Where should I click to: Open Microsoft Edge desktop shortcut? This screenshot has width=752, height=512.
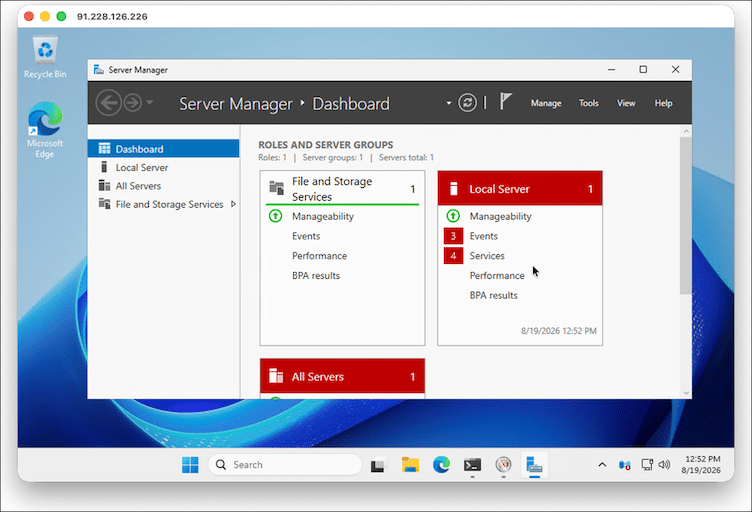(x=45, y=129)
